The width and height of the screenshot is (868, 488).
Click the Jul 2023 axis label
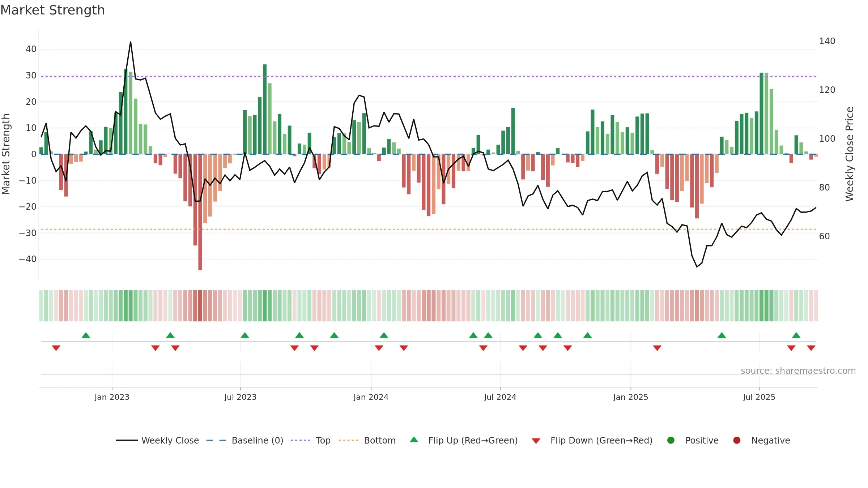[241, 397]
